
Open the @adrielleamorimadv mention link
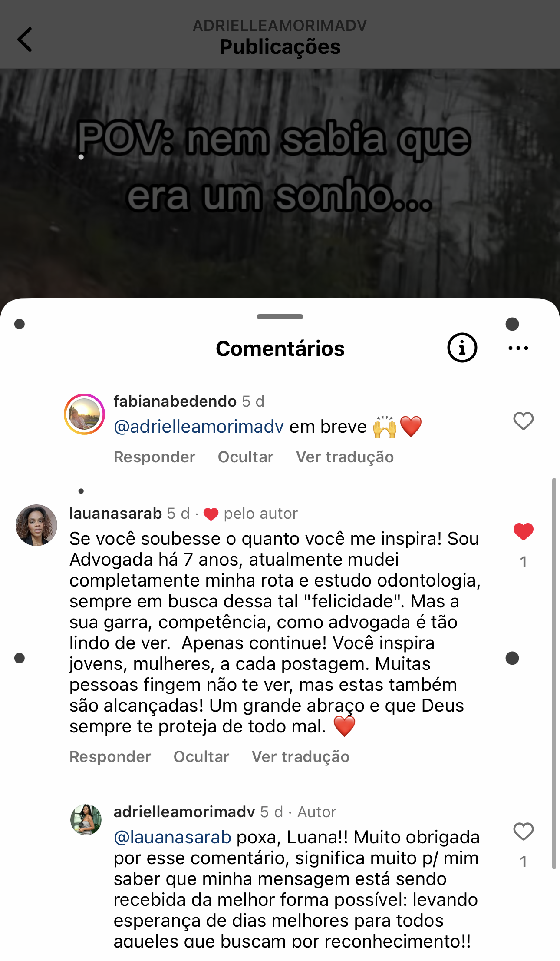click(x=198, y=427)
